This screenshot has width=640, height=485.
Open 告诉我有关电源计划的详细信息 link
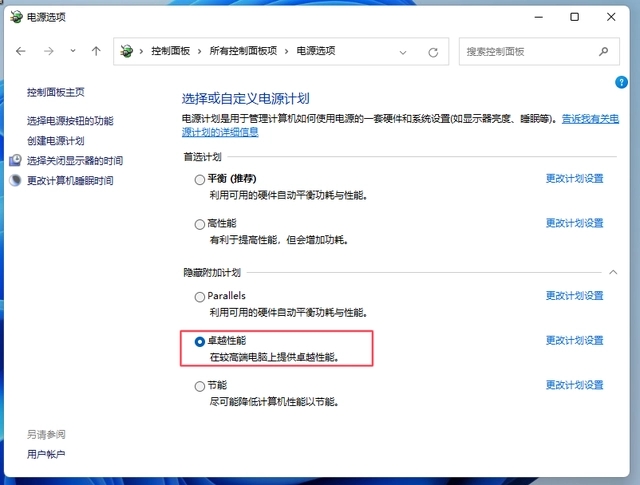click(590, 119)
